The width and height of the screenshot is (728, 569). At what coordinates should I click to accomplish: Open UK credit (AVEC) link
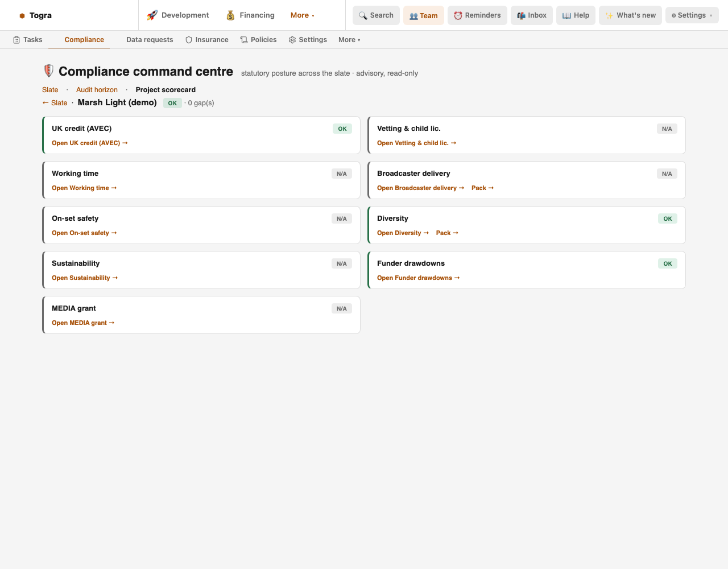pyautogui.click(x=90, y=143)
